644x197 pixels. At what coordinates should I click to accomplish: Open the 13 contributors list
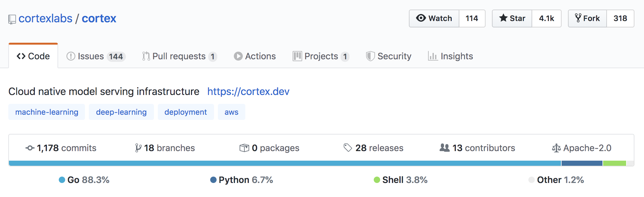477,148
